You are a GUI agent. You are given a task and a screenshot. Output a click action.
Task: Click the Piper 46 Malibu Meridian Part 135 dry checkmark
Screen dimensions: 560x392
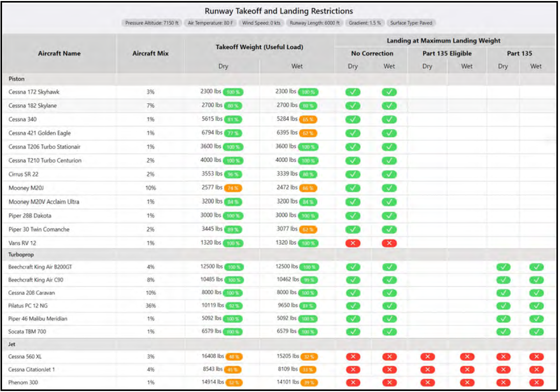[503, 319]
